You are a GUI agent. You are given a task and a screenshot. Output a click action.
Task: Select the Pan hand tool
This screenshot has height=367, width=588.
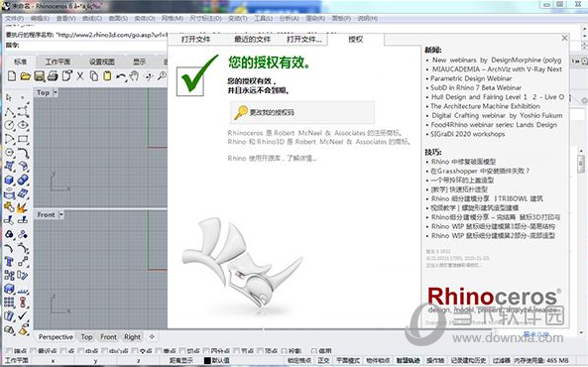click(x=134, y=76)
